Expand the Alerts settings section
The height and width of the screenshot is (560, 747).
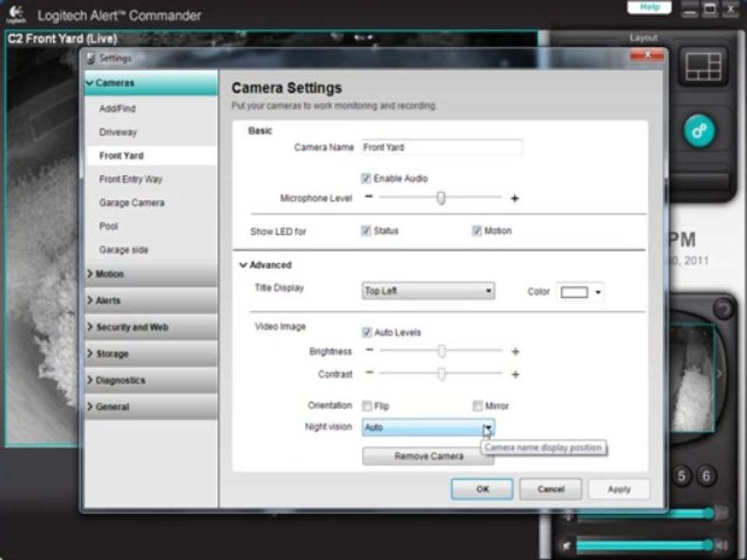point(150,300)
